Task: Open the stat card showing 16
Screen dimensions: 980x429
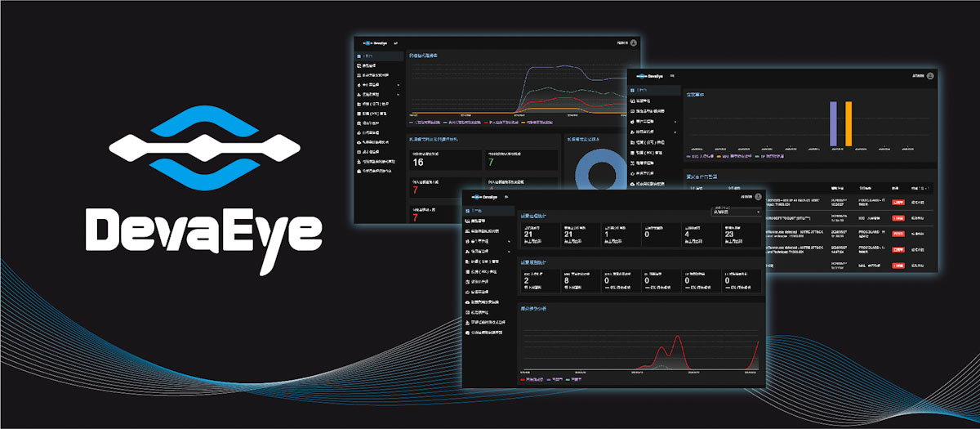Action: click(x=444, y=159)
